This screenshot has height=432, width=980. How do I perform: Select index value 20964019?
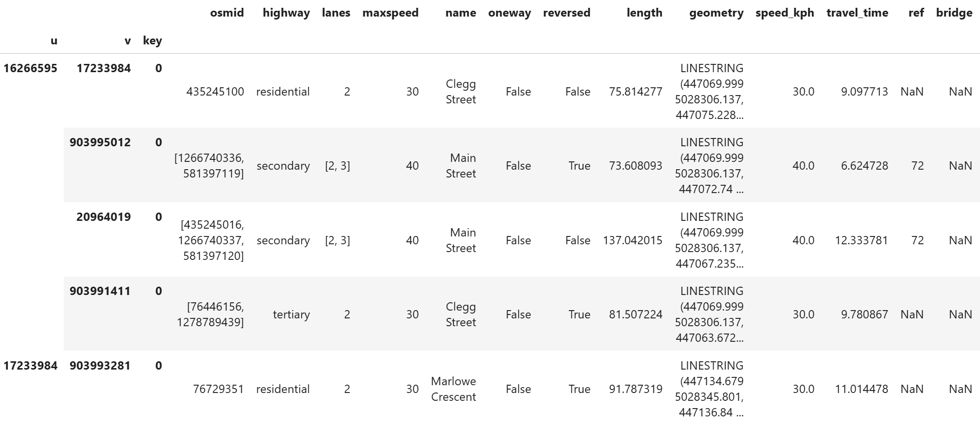103,217
